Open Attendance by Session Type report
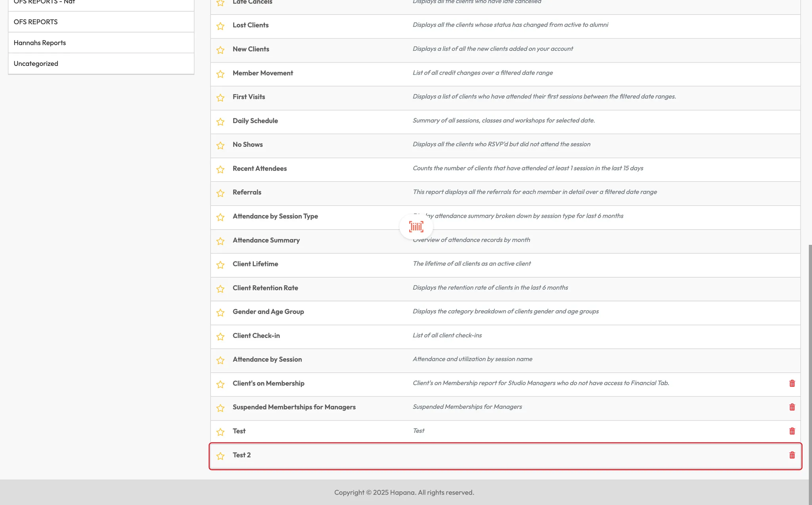This screenshot has height=505, width=812. pos(275,216)
